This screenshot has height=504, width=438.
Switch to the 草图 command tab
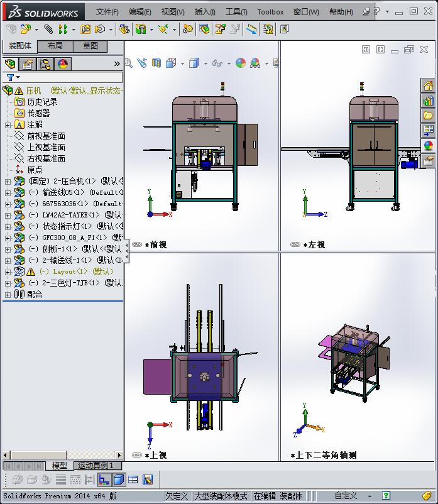90,46
